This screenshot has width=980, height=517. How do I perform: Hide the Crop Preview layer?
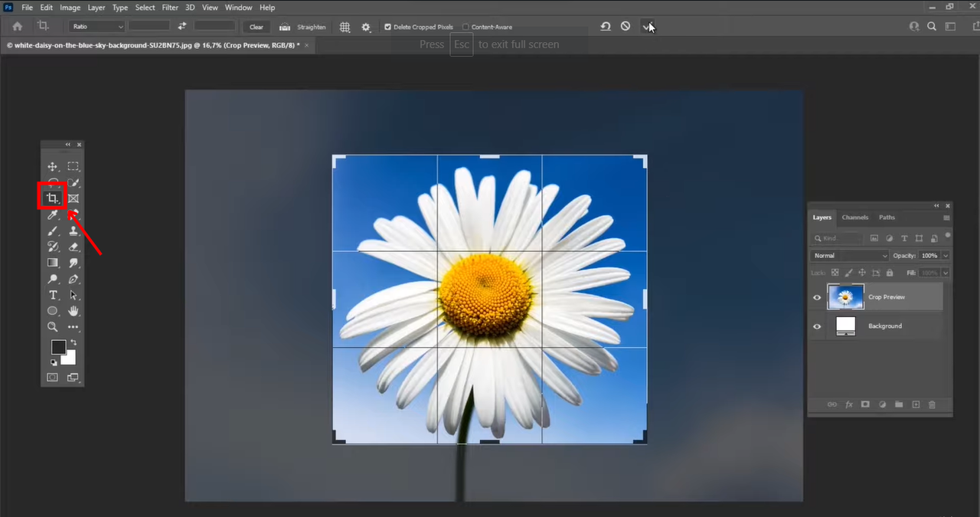coord(817,297)
